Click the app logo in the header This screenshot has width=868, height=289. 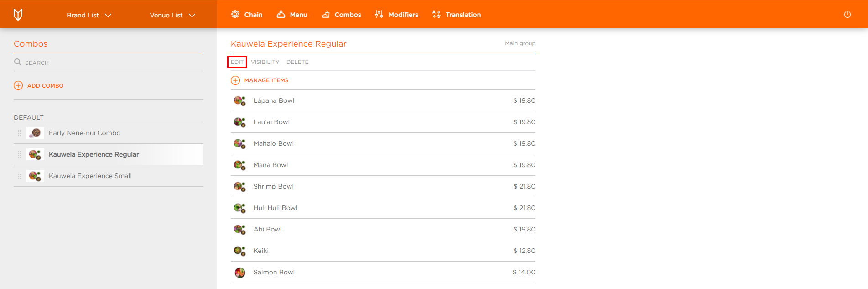(18, 15)
